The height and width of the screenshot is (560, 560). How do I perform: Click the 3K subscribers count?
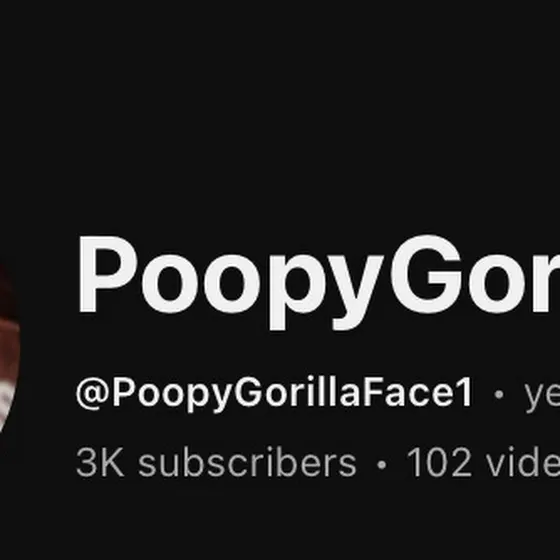coord(216,462)
